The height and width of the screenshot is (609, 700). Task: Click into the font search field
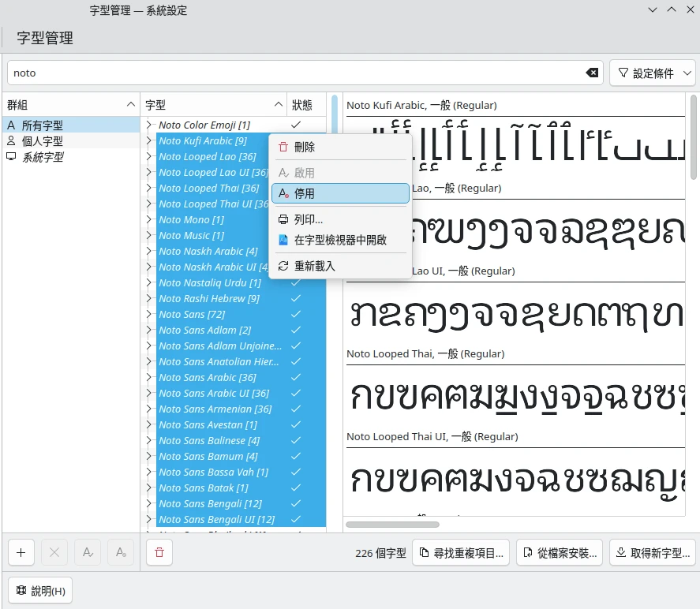[300, 73]
